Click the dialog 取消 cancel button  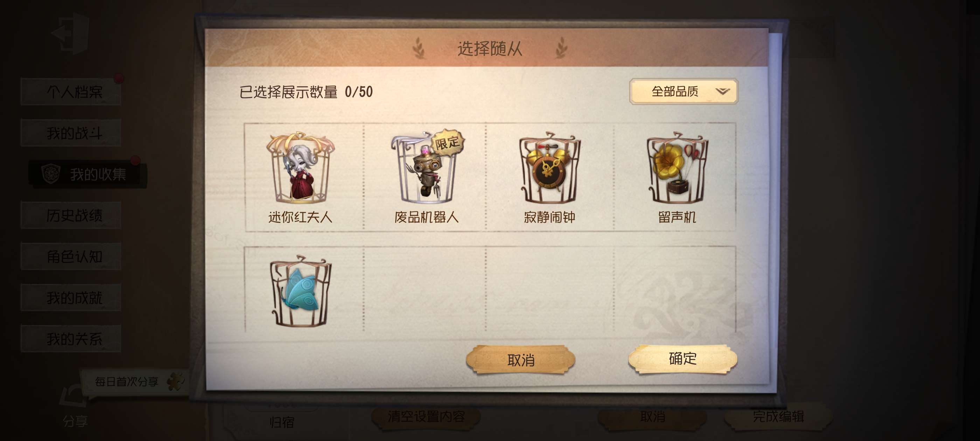pyautogui.click(x=520, y=359)
